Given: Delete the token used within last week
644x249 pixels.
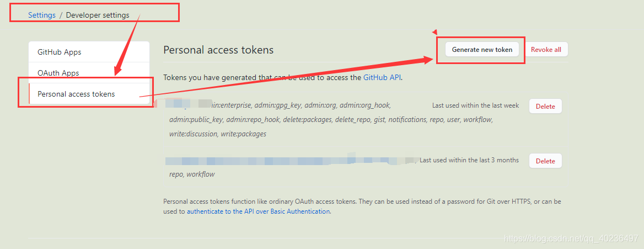Looking at the screenshot, I should tap(545, 106).
